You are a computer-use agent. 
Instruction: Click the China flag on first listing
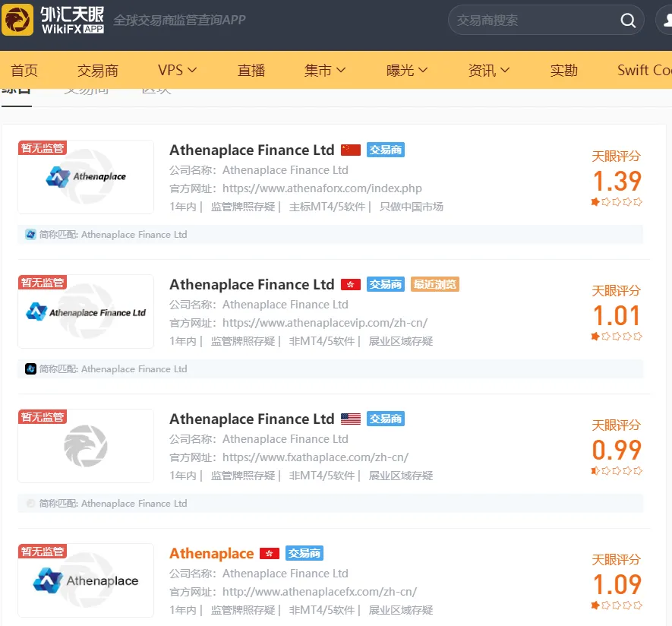pyautogui.click(x=351, y=150)
